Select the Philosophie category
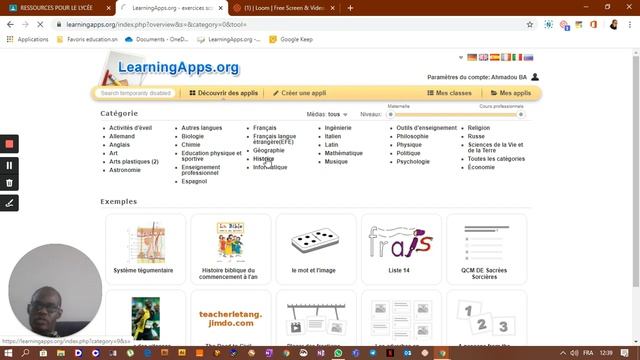The width and height of the screenshot is (640, 360). [x=412, y=136]
